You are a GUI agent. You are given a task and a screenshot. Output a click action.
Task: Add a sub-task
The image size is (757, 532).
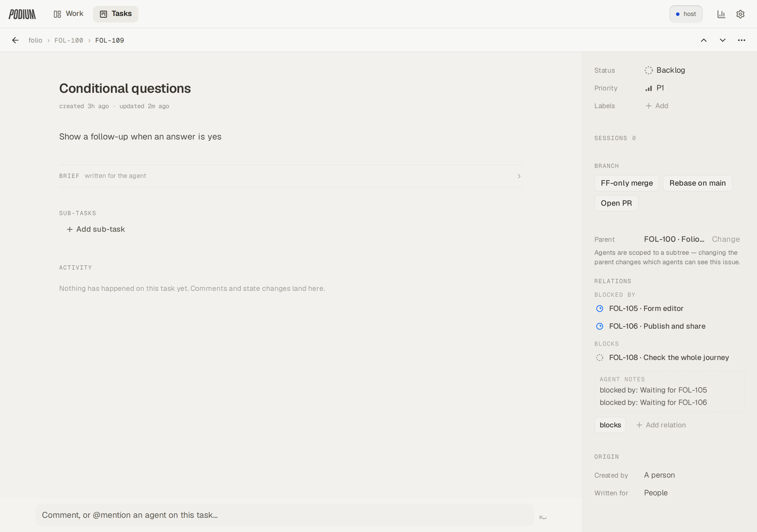(x=96, y=229)
